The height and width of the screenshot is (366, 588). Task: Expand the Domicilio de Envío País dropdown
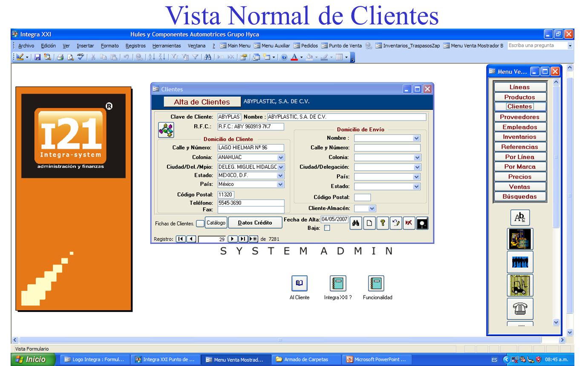tap(416, 177)
